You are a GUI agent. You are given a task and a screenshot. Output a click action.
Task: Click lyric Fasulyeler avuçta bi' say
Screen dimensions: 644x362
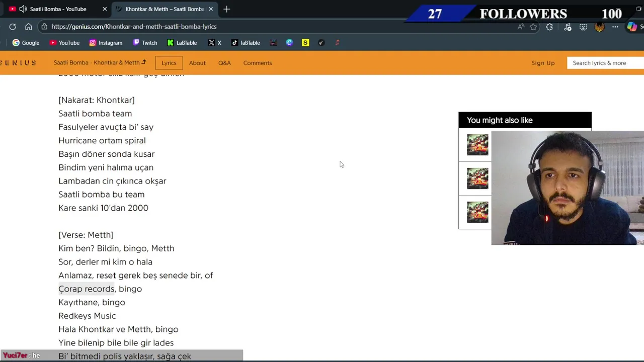tap(106, 127)
